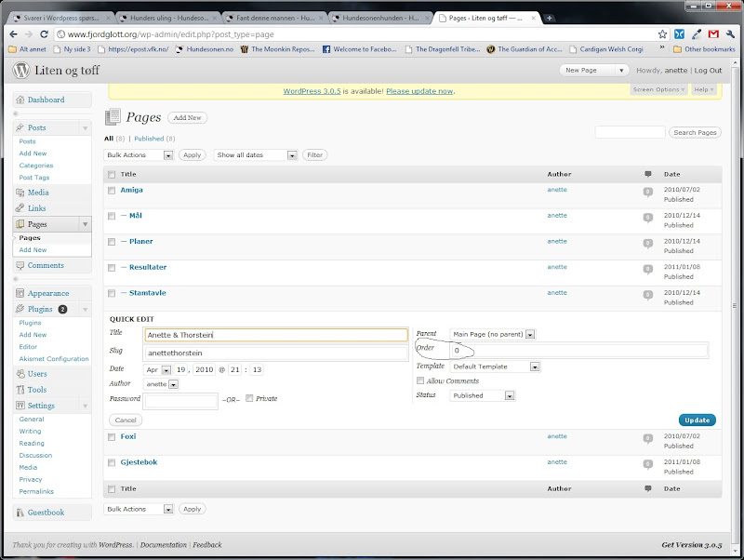Image resolution: width=744 pixels, height=560 pixels.
Task: Click comments column header icon at top
Action: (x=648, y=174)
